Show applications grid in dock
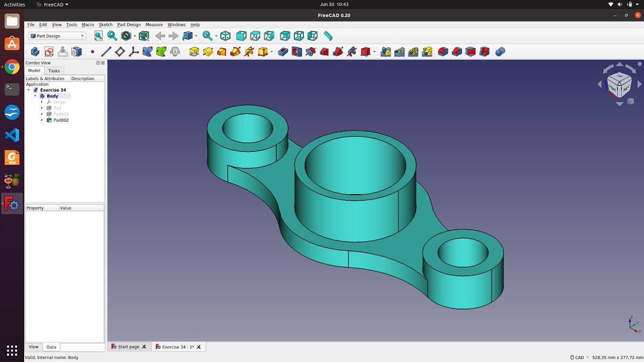 tap(12, 350)
